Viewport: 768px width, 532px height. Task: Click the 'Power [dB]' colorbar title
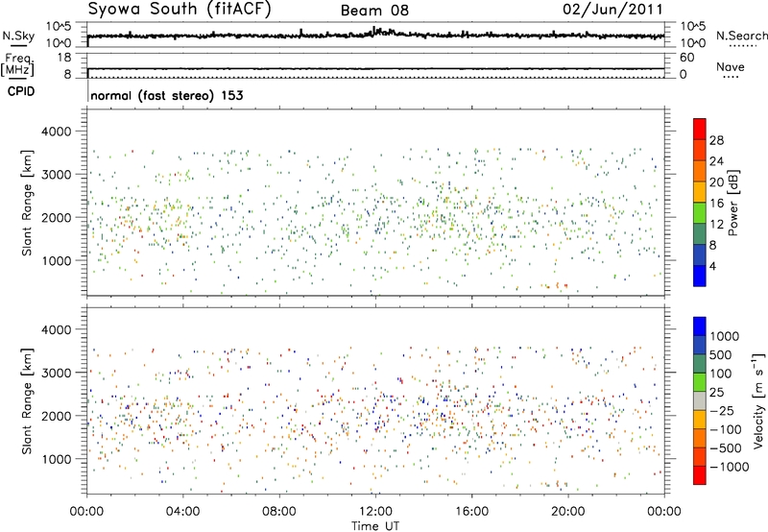point(732,203)
